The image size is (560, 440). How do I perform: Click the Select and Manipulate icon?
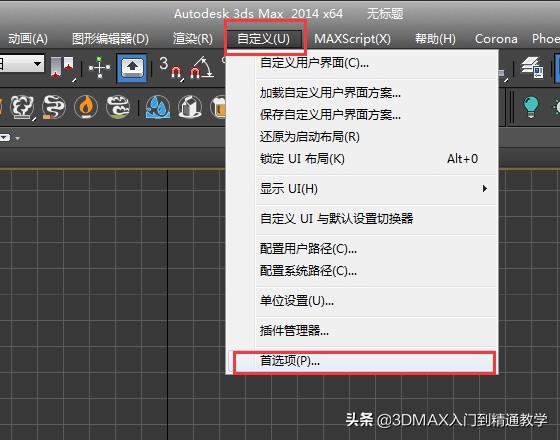click(100, 67)
